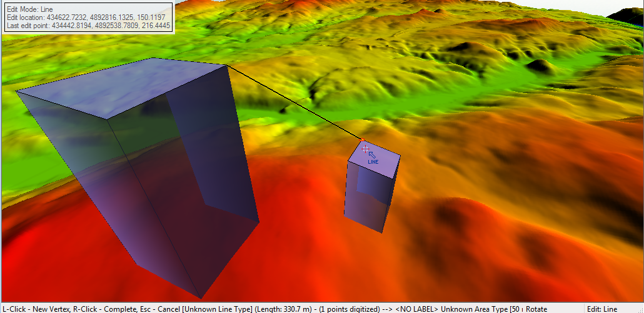Click the bottom corner of the large box
The width and height of the screenshot is (644, 313).
coord(201,297)
